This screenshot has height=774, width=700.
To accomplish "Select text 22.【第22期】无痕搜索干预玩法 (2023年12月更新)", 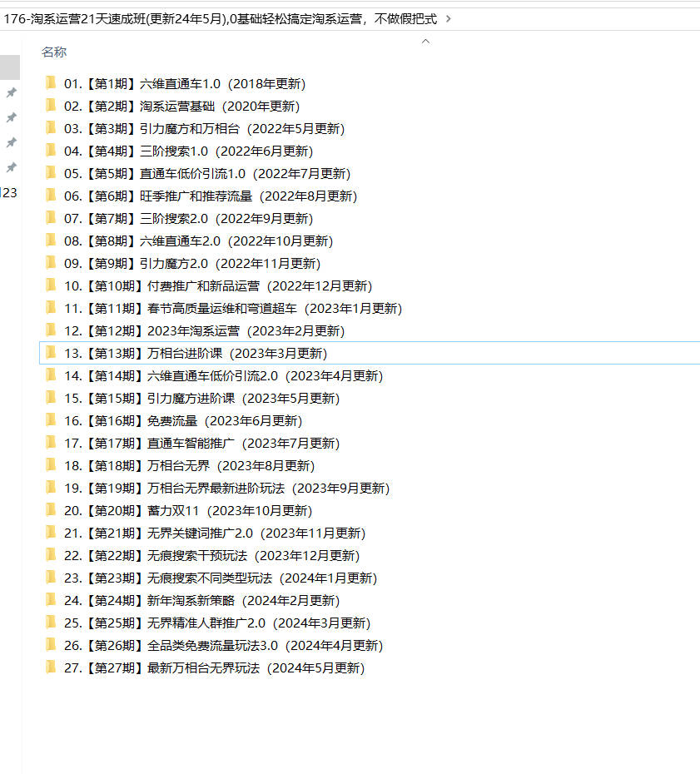I will click(211, 555).
